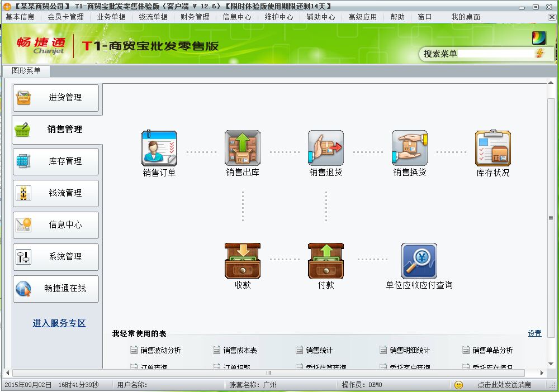Select 进货管理 in the sidebar

[x=56, y=98]
